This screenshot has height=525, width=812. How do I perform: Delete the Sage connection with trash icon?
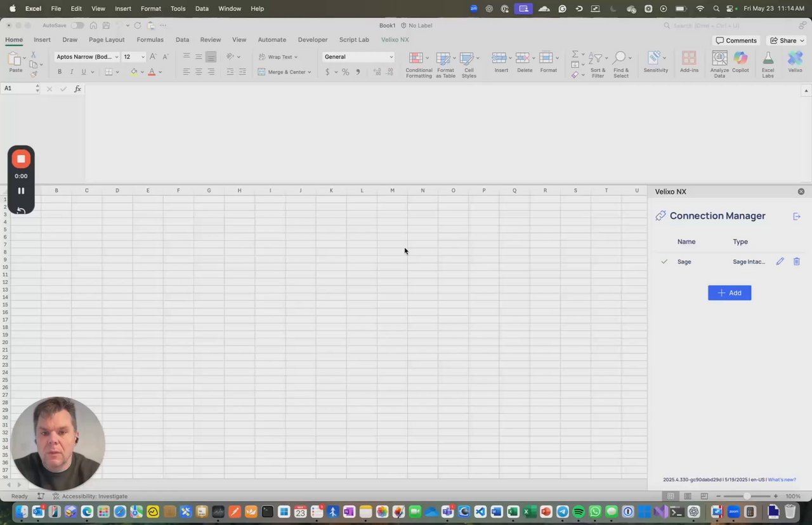tap(797, 262)
